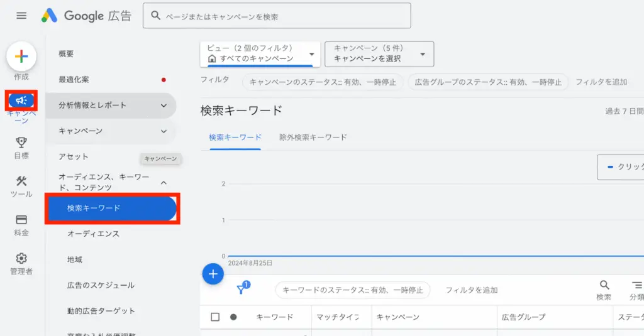Expand the キャンペーン sidebar section
The width and height of the screenshot is (644, 336).
coord(111,131)
